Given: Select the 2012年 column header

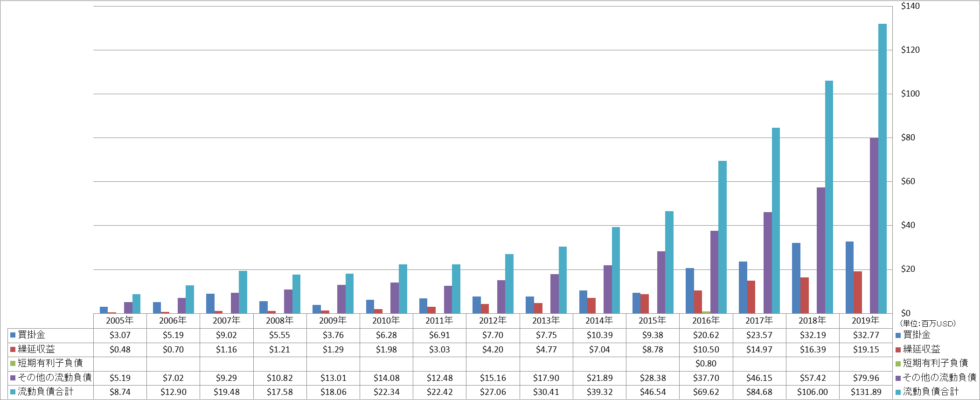Looking at the screenshot, I should click(x=493, y=321).
